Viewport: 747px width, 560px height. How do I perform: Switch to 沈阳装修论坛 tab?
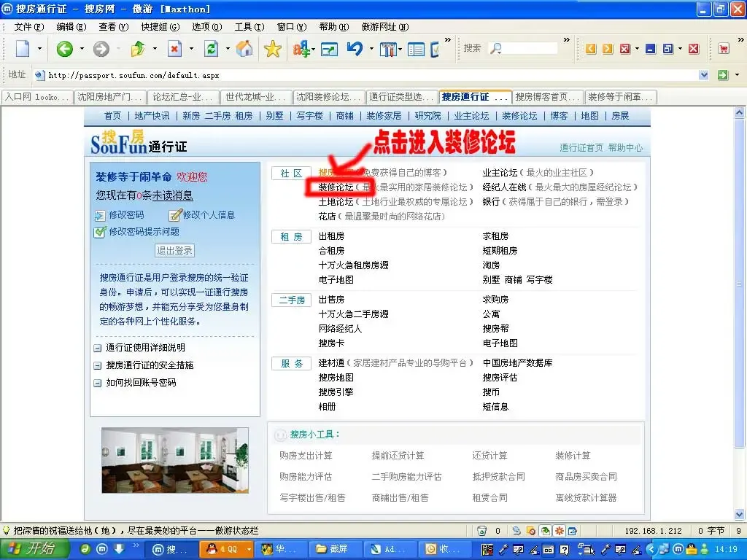click(x=329, y=97)
